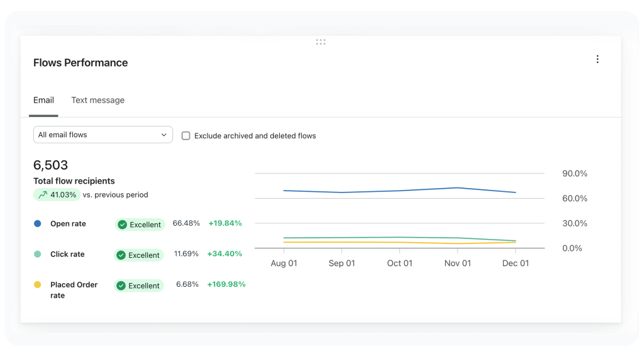Open the three-dot options menu
644x356 pixels.
(597, 59)
